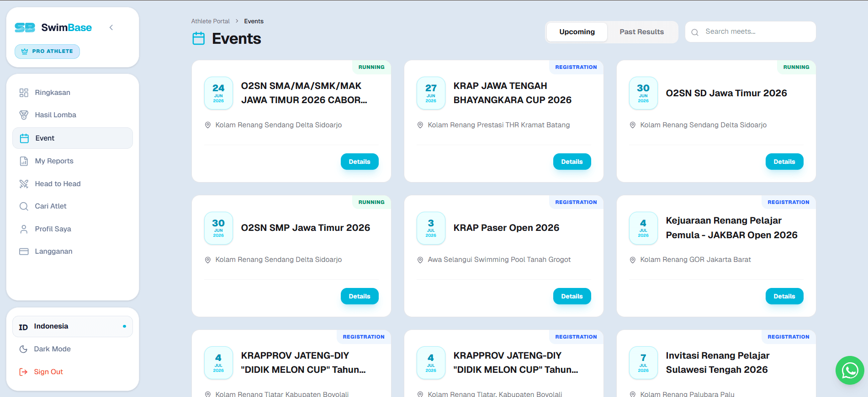Click the Kolam Renang GOR Jakarta Barat venue text
868x397 pixels.
click(695, 260)
